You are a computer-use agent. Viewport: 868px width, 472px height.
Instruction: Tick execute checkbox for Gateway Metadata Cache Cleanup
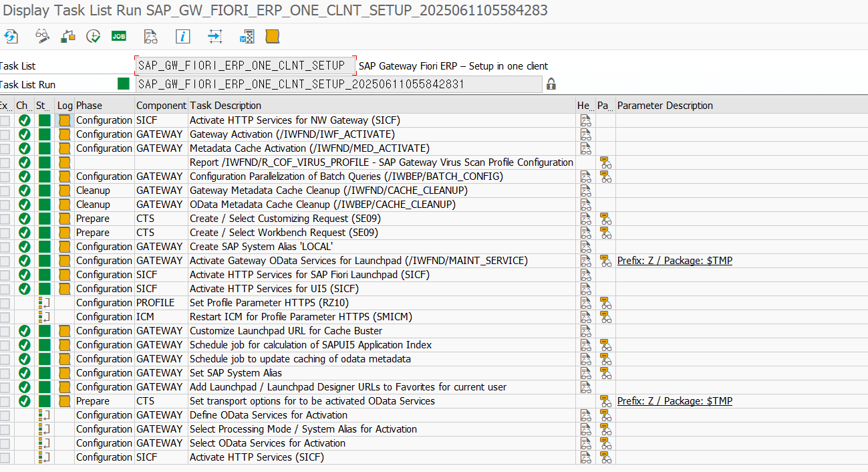tap(5, 191)
